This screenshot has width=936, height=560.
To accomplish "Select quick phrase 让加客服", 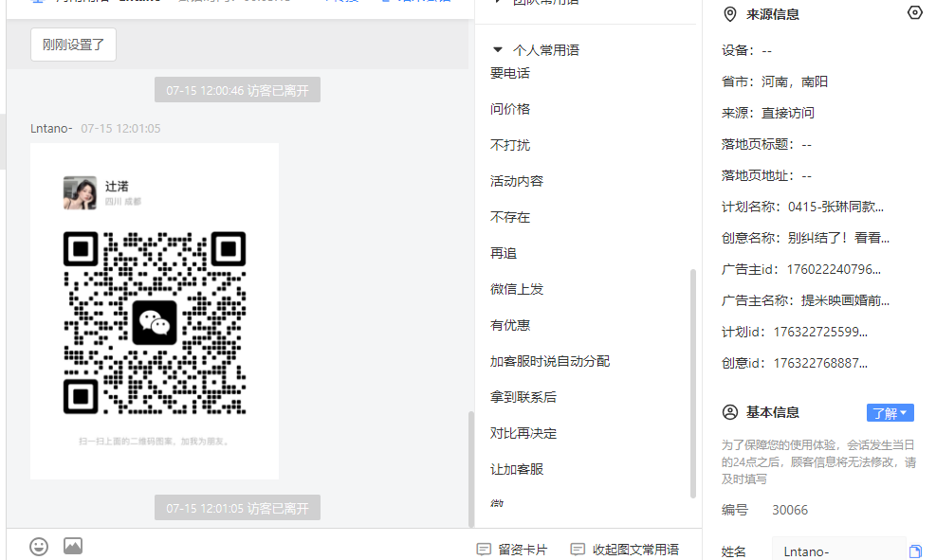I will tap(516, 469).
